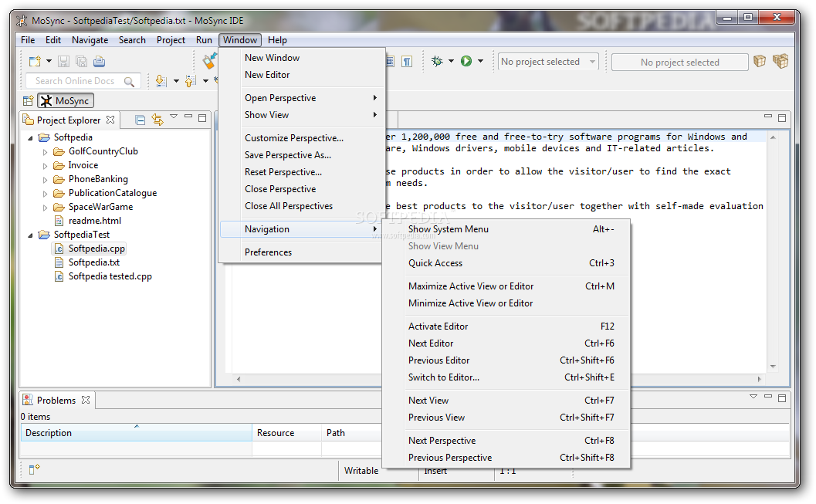Screen dimensions: 816x504
Task: Open the Run dropdown arrow
Action: pos(480,62)
